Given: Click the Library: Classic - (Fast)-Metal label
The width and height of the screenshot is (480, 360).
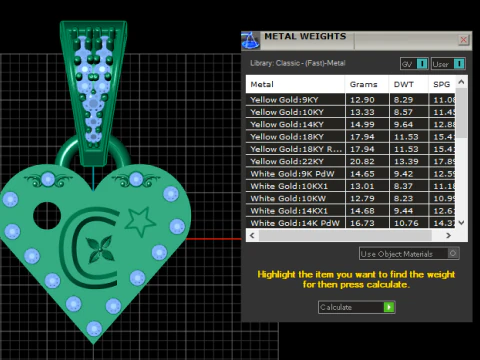Looking at the screenshot, I should 298,63.
